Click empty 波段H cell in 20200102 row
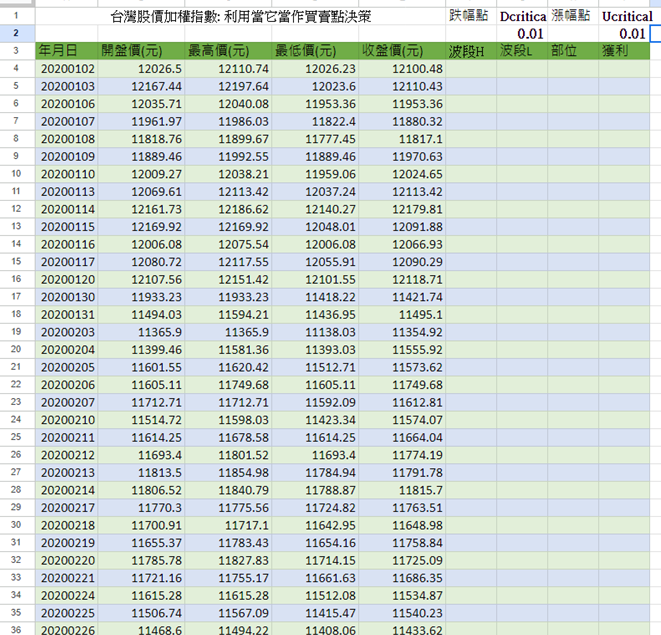The height and width of the screenshot is (635, 661). pos(471,69)
